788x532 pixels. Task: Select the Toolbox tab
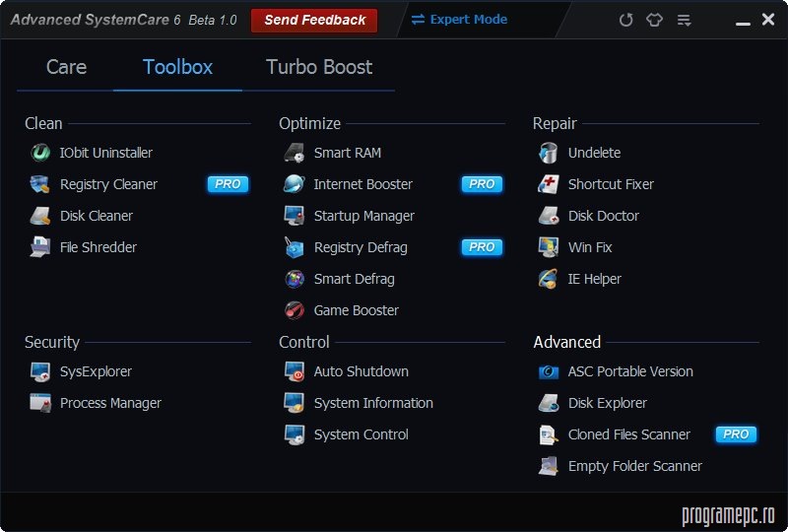tap(177, 67)
